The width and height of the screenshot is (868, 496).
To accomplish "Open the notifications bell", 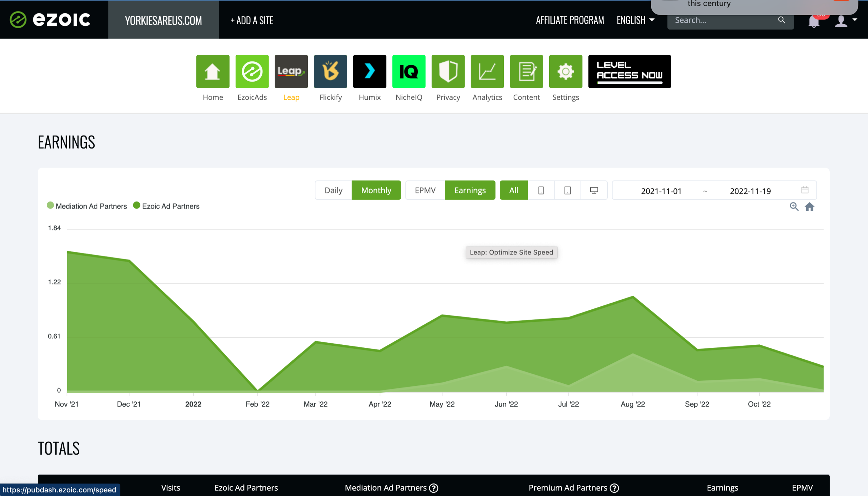I will (x=813, y=21).
